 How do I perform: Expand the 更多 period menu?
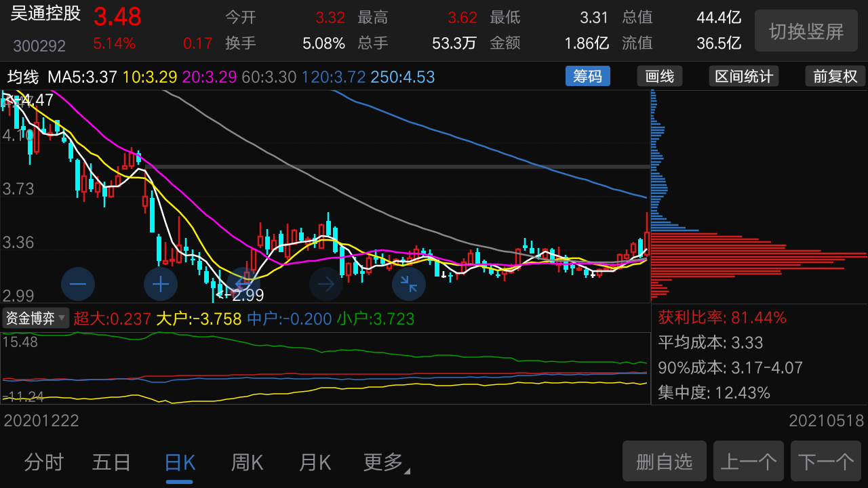[x=387, y=462]
